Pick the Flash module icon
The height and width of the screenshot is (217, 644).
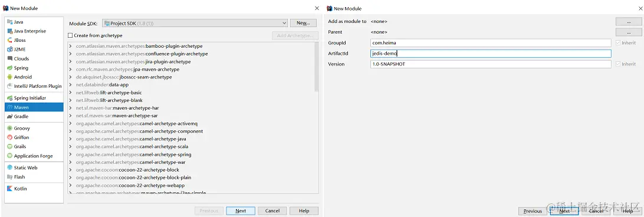click(10, 177)
